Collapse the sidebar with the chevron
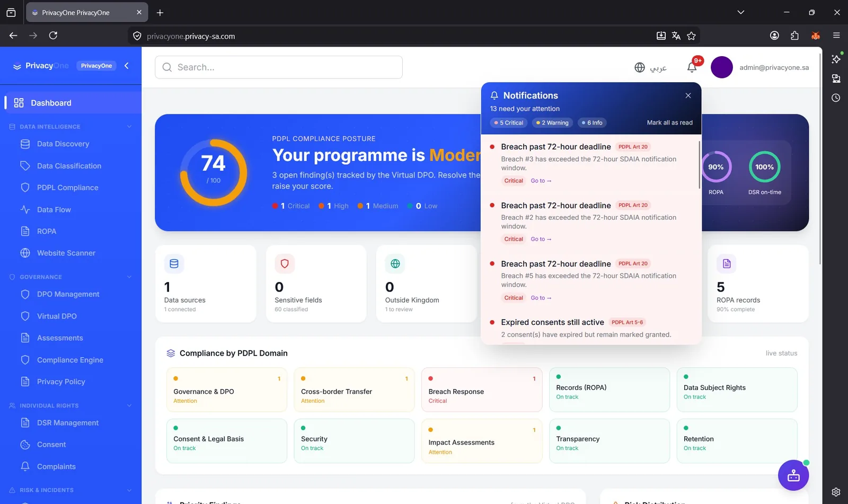848x504 pixels. pos(126,66)
